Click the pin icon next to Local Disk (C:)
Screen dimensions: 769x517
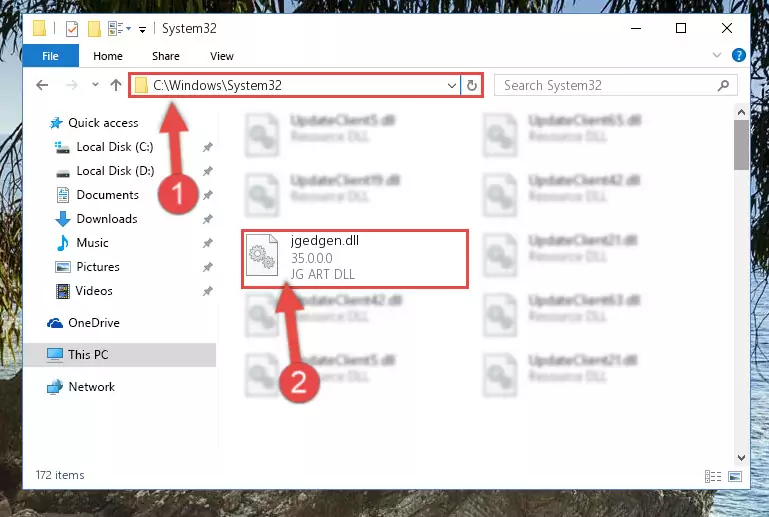click(x=208, y=147)
